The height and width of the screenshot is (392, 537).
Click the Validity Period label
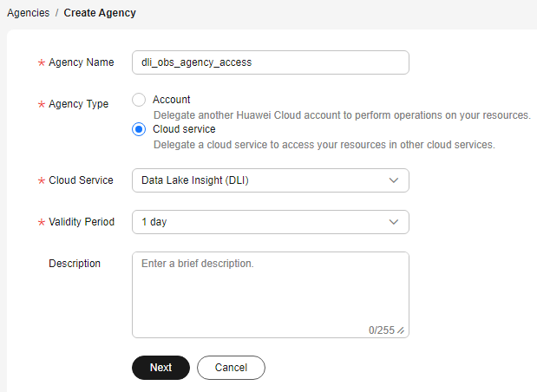pos(82,222)
